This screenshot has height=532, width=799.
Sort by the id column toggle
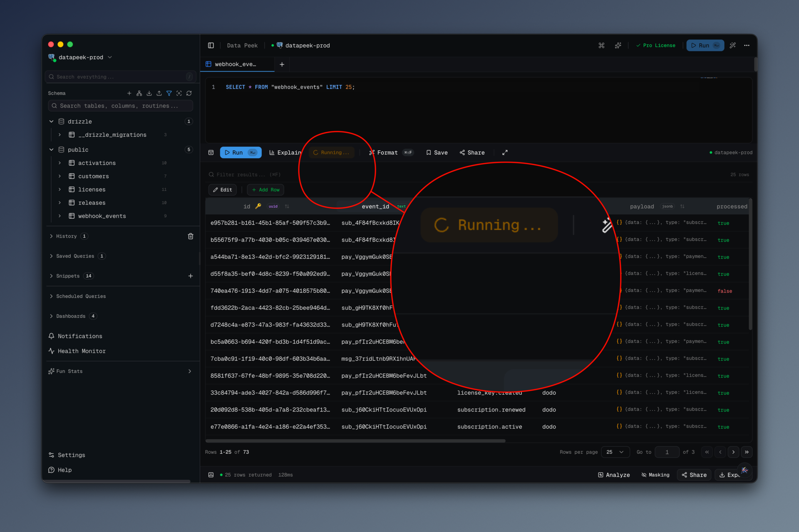[287, 206]
